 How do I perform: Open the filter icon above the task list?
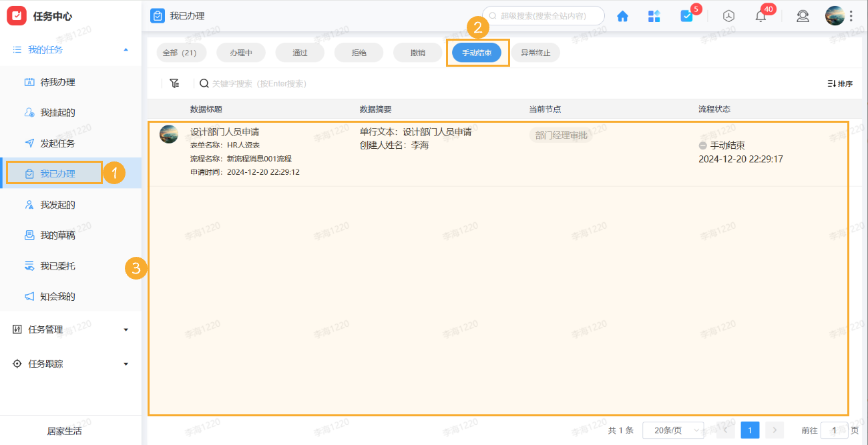pyautogui.click(x=174, y=83)
